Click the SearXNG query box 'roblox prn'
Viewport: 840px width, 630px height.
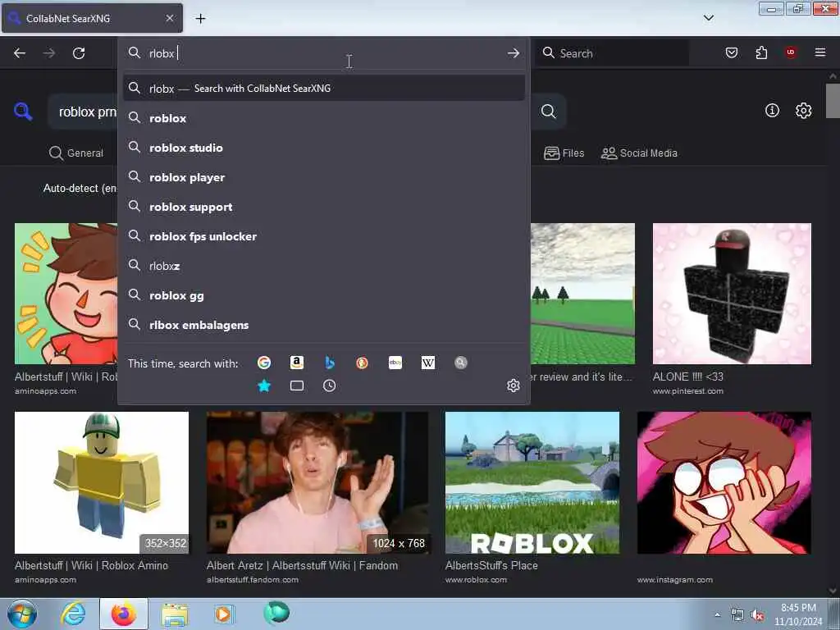83,112
